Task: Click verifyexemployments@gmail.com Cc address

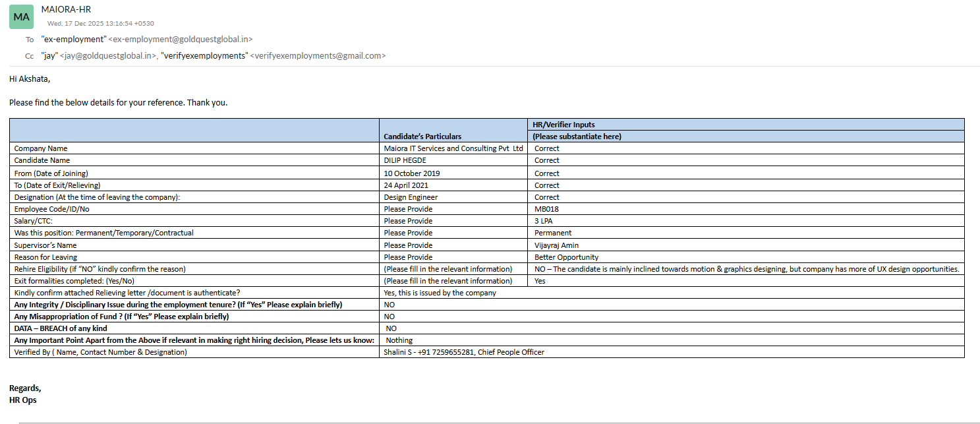Action: coord(318,56)
